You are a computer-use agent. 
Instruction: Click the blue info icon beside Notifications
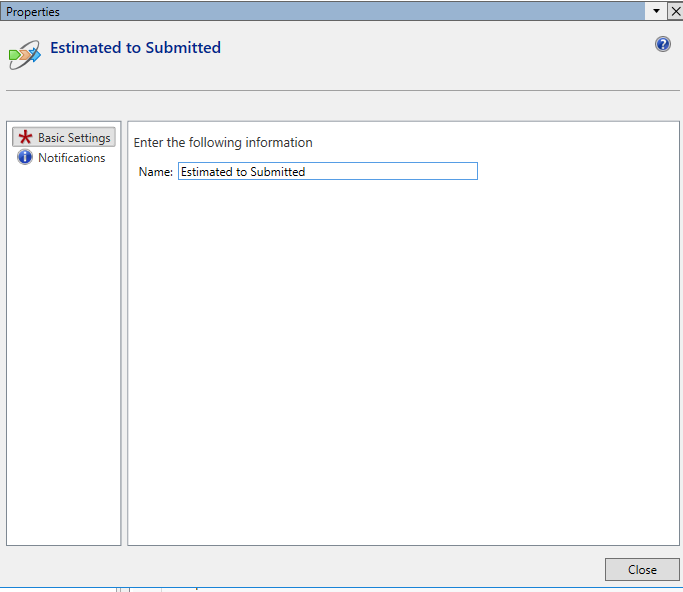pos(25,158)
